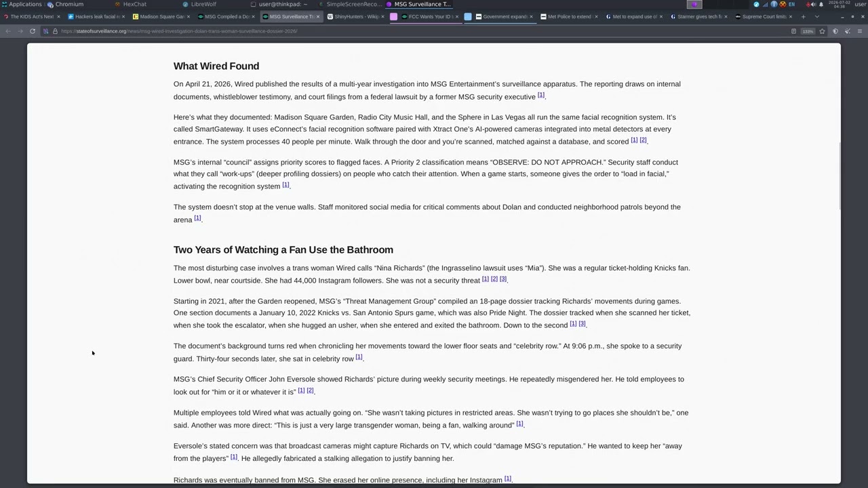Reset the 133% zoom level
Image resolution: width=868 pixels, height=488 pixels.
click(x=808, y=31)
